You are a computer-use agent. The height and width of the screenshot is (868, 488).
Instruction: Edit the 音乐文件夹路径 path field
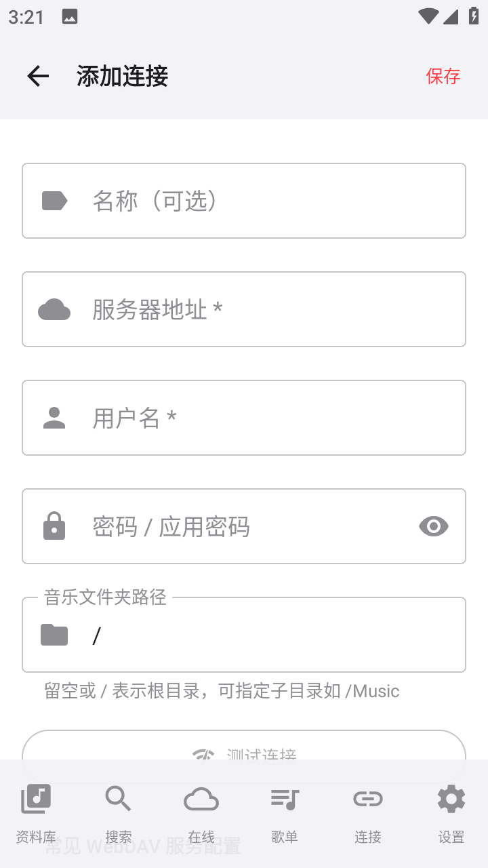pyautogui.click(x=271, y=635)
